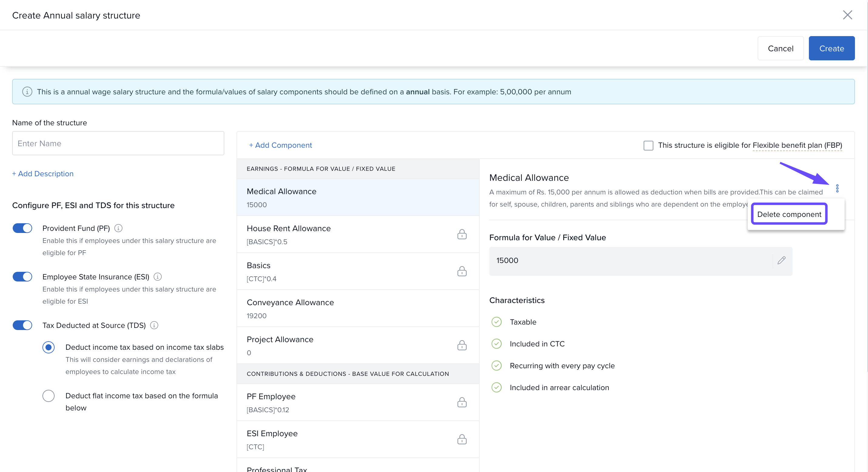Click info icon beside Tax Deducted at Source

(x=154, y=325)
